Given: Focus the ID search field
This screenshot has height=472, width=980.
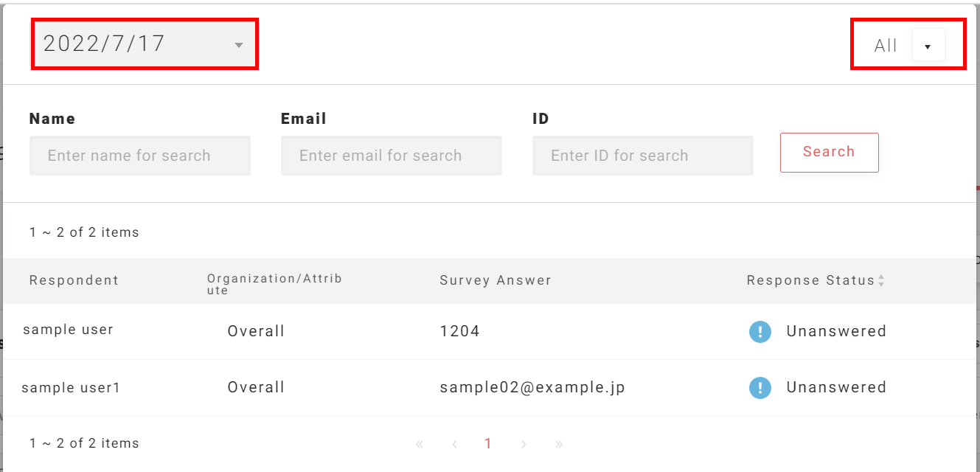Looking at the screenshot, I should pyautogui.click(x=642, y=156).
